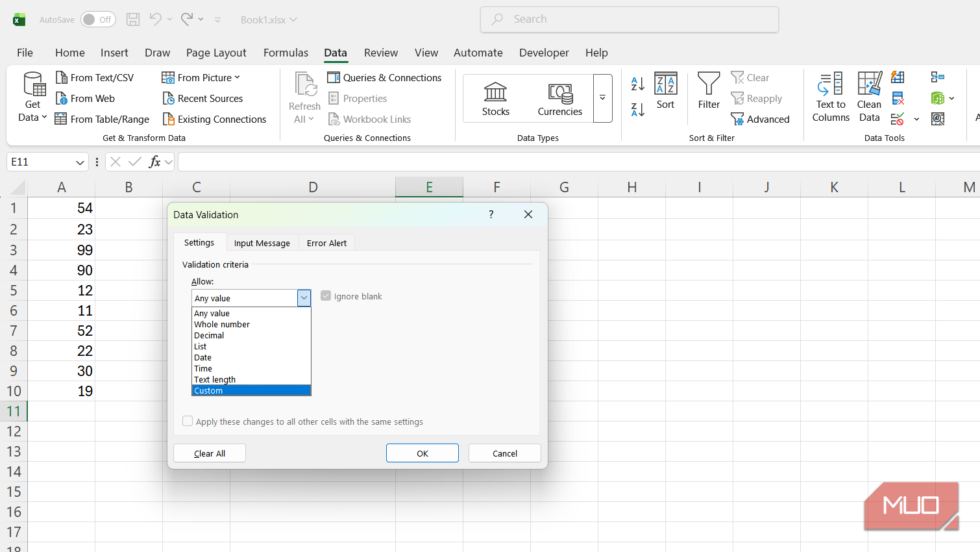This screenshot has width=980, height=552.
Task: Expand the Data Types gallery
Action: (602, 98)
